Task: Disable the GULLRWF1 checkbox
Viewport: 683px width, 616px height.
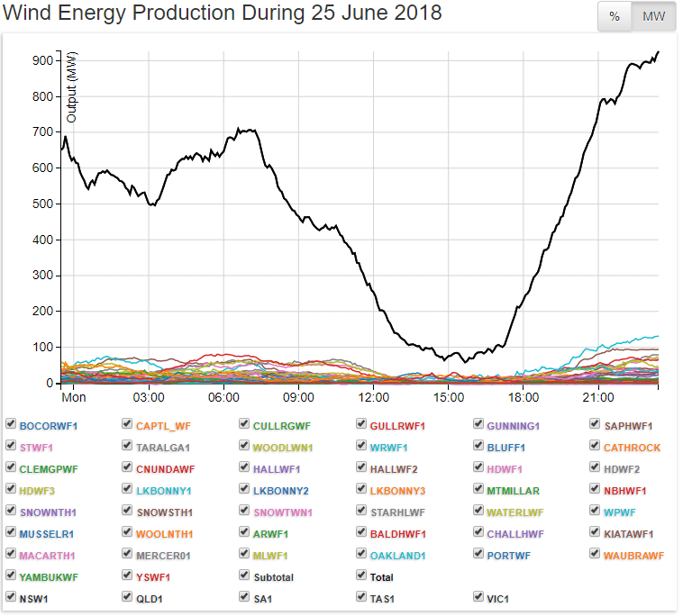Action: pyautogui.click(x=361, y=423)
